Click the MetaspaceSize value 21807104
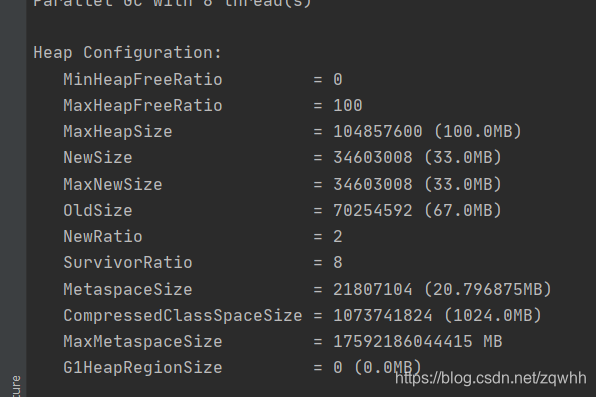Image resolution: width=596 pixels, height=397 pixels. click(x=373, y=289)
